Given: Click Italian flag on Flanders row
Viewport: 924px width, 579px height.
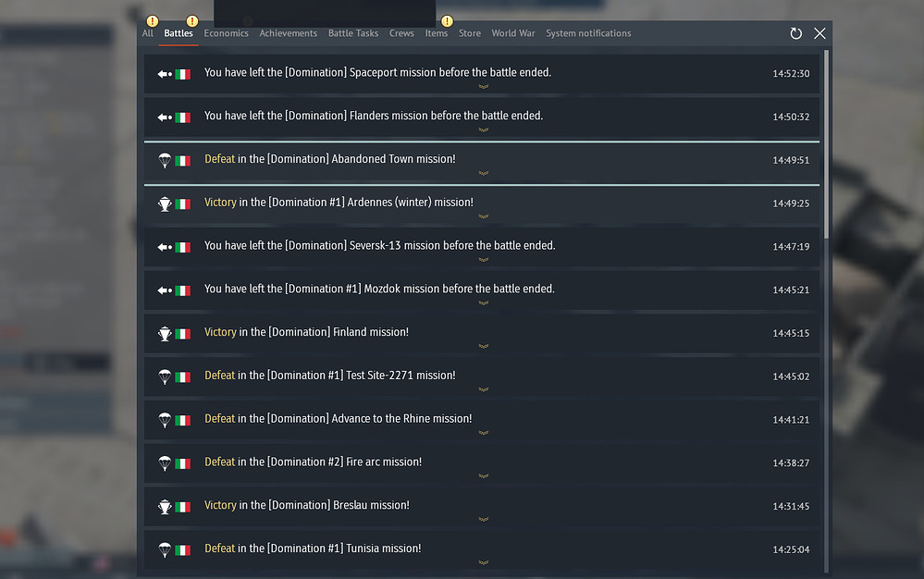Looking at the screenshot, I should (183, 117).
